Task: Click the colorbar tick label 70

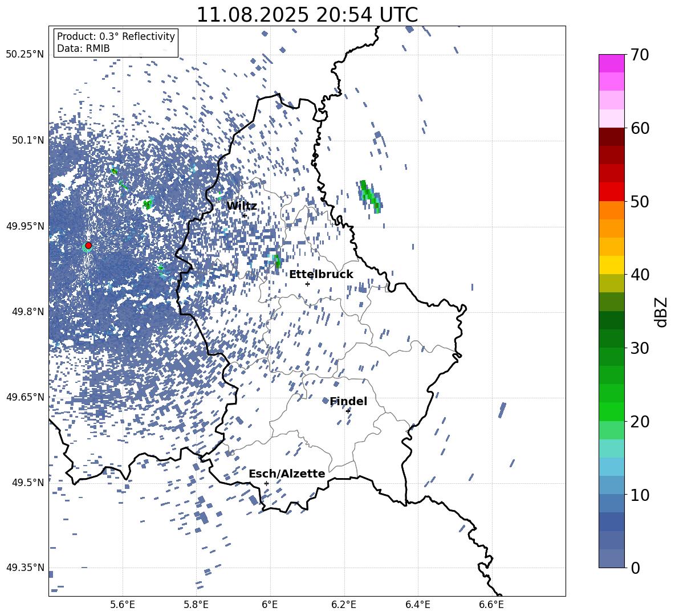Action: [640, 55]
